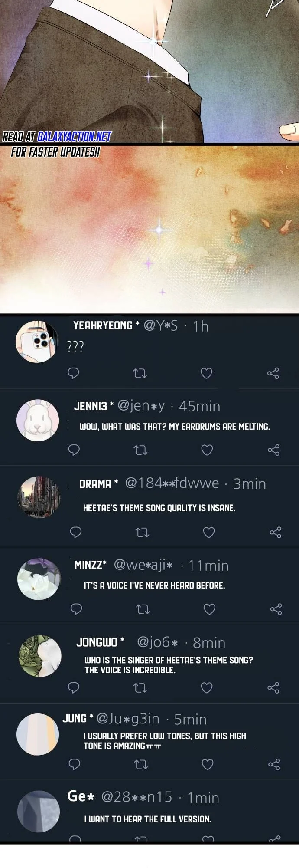Retweet Jongwo's post about the singer
Viewport: 299px width, 868px height.
click(x=140, y=688)
